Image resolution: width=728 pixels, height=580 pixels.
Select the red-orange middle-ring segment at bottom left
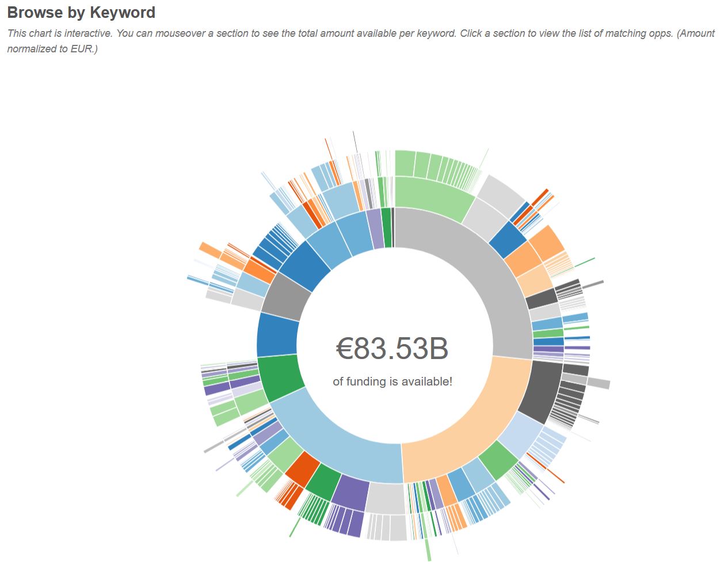(302, 468)
